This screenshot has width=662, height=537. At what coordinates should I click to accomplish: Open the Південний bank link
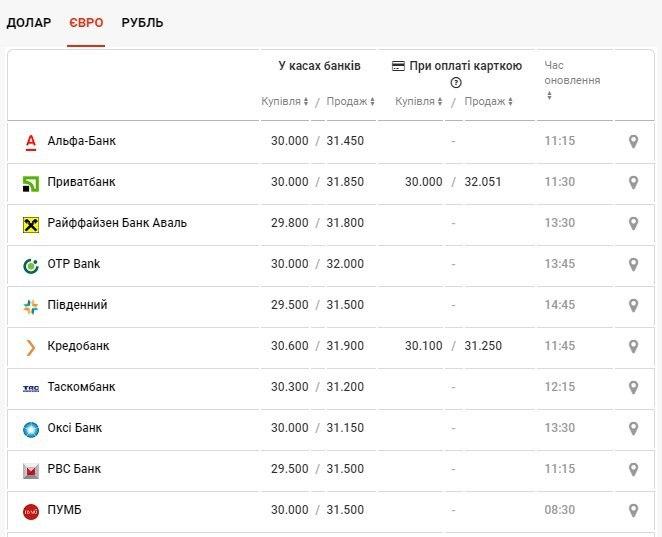click(x=77, y=305)
